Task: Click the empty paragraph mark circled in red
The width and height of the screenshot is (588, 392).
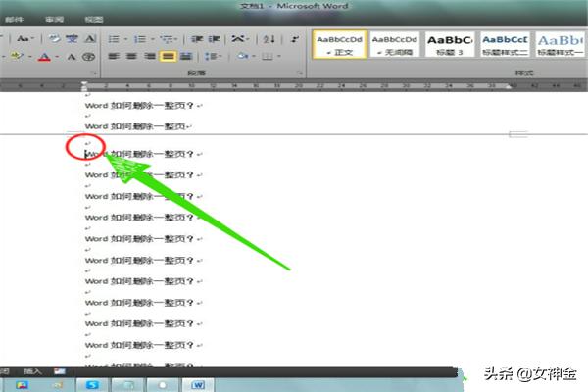Action: click(x=87, y=144)
